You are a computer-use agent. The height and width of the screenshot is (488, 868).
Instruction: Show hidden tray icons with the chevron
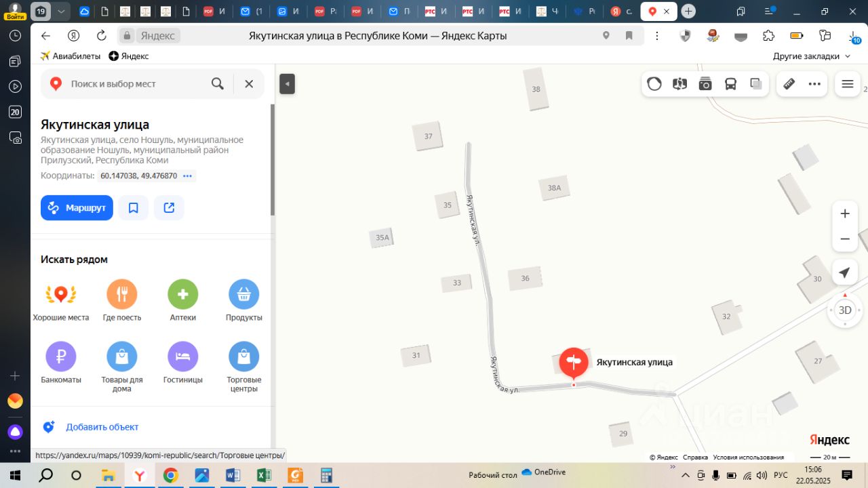click(686, 475)
